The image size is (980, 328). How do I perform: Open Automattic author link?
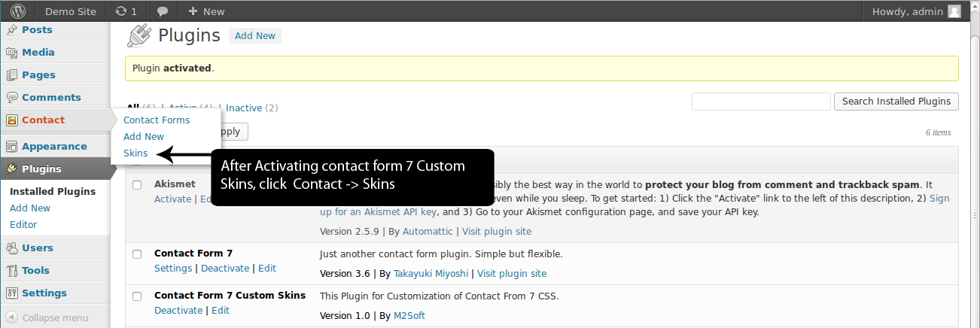428,232
